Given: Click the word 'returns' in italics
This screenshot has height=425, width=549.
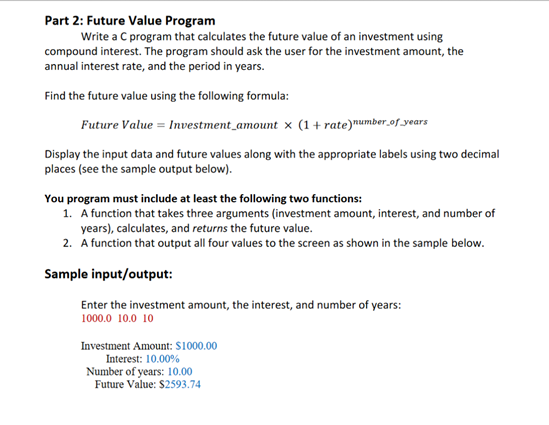Looking at the screenshot, I should coord(210,228).
